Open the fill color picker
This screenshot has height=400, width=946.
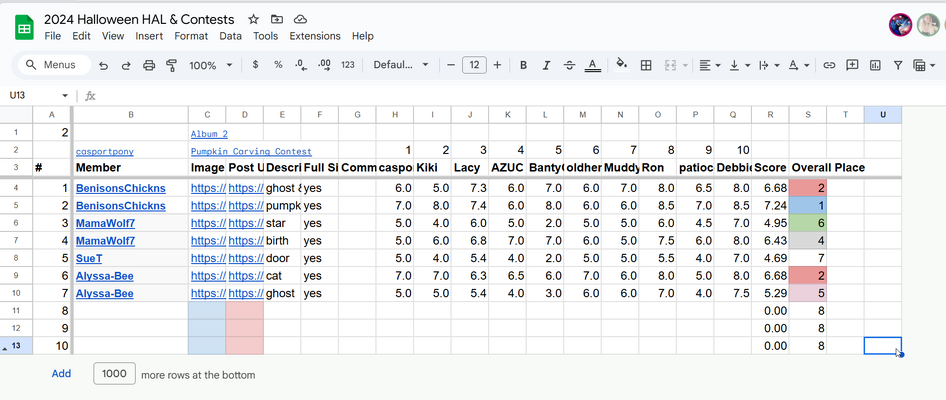point(621,65)
